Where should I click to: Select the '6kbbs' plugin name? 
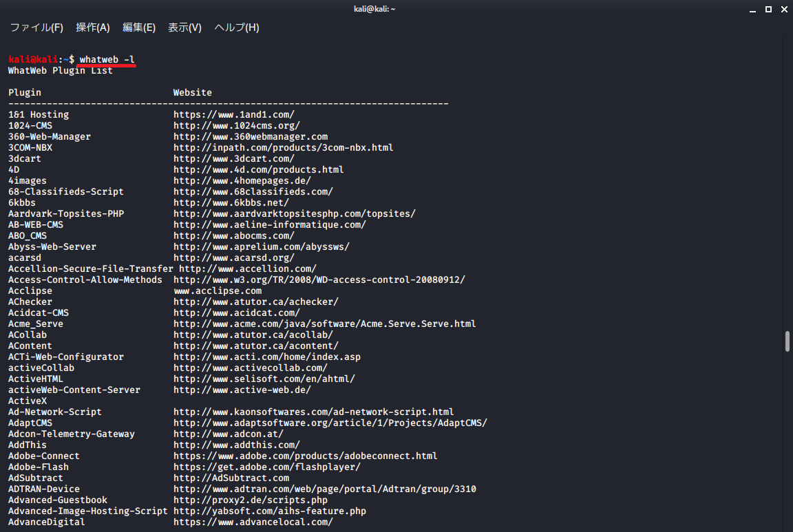22,203
